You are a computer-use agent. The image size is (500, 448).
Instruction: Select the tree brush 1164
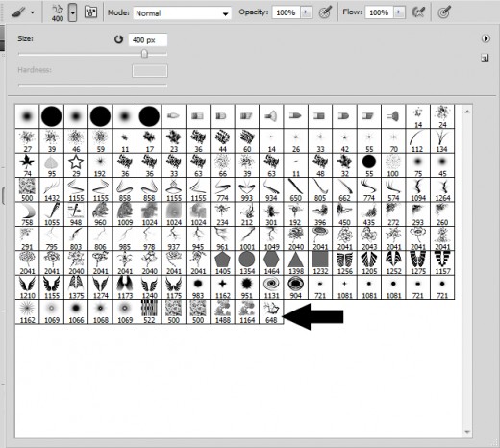(x=247, y=311)
